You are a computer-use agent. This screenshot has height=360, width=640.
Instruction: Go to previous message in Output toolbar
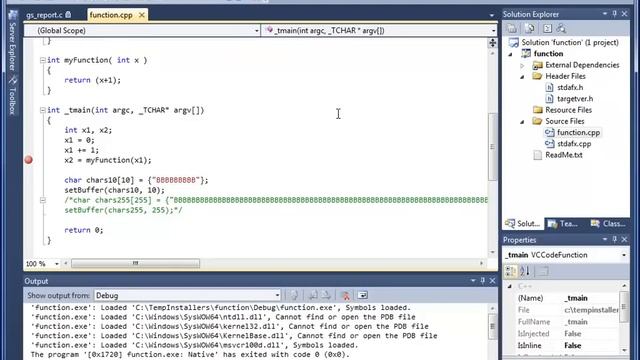tap(313, 295)
